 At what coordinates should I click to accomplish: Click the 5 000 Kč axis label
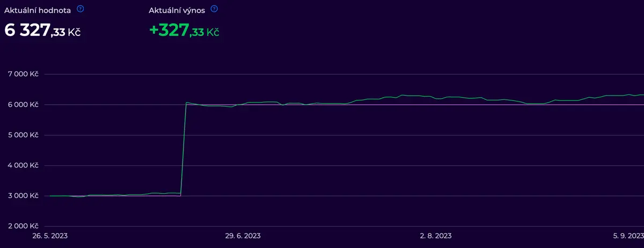pos(24,135)
